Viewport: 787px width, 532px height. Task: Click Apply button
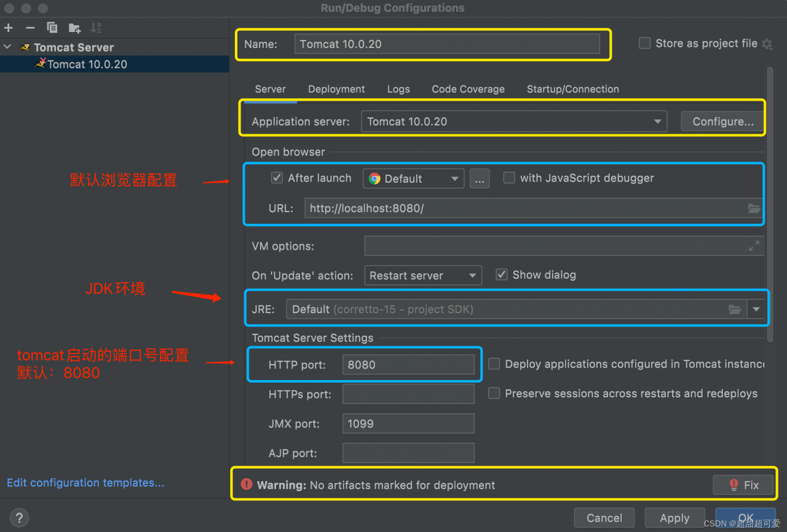click(x=674, y=518)
